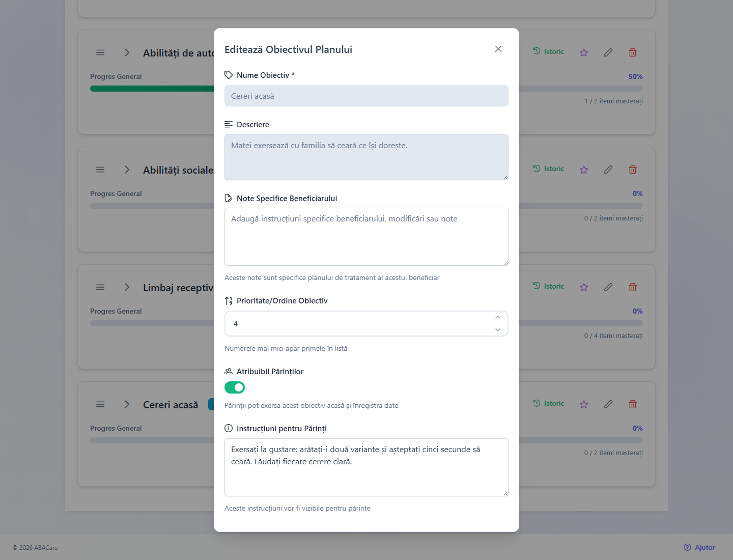The width and height of the screenshot is (733, 560).
Task: Grab the Abilități de auto drag handle
Action: [x=100, y=52]
